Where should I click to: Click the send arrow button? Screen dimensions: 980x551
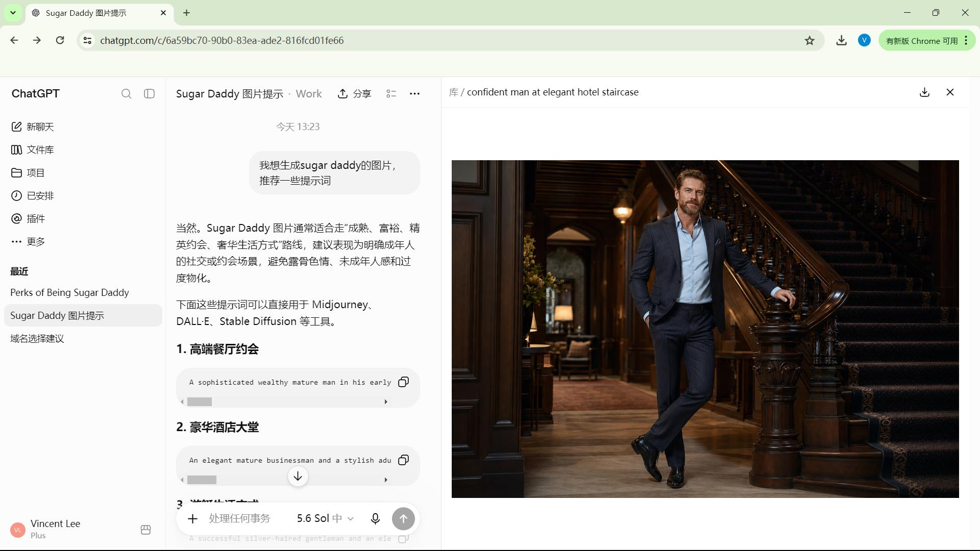coord(403,519)
